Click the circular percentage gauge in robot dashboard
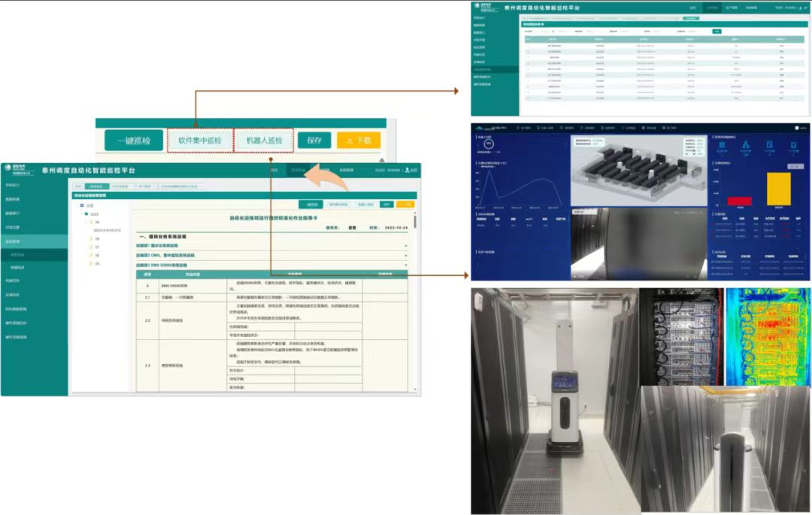 pos(489,144)
